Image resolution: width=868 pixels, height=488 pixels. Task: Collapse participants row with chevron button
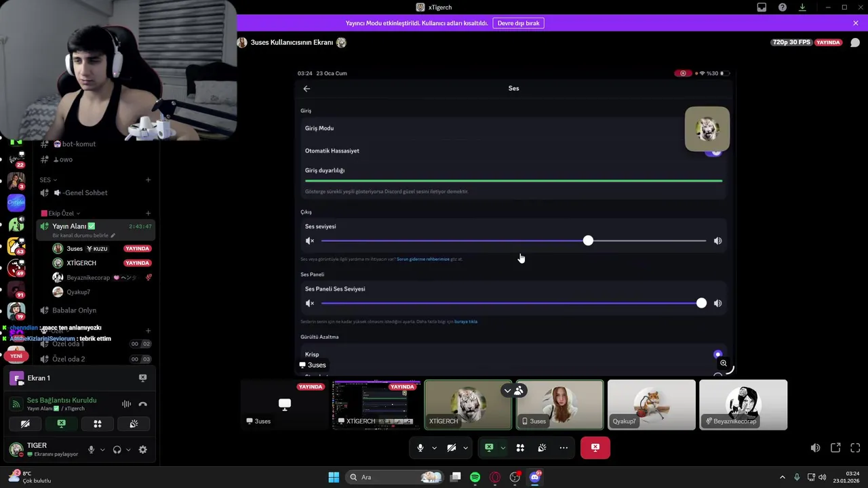[x=507, y=390]
